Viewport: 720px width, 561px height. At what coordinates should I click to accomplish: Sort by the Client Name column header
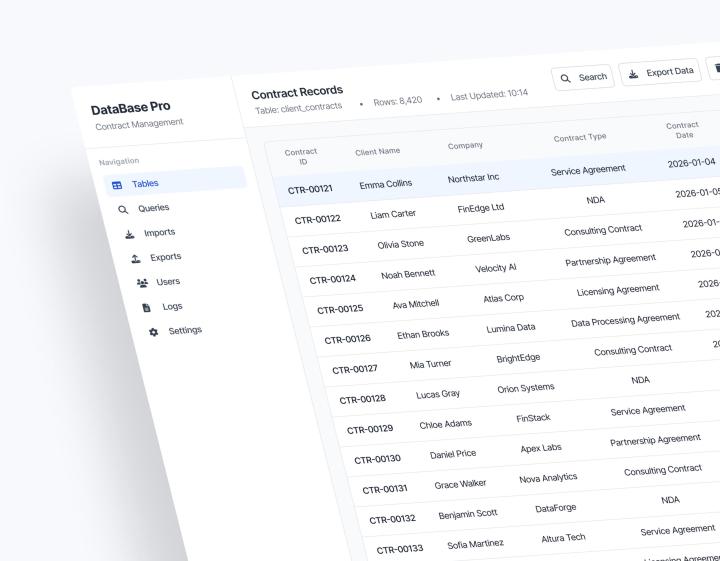(377, 151)
